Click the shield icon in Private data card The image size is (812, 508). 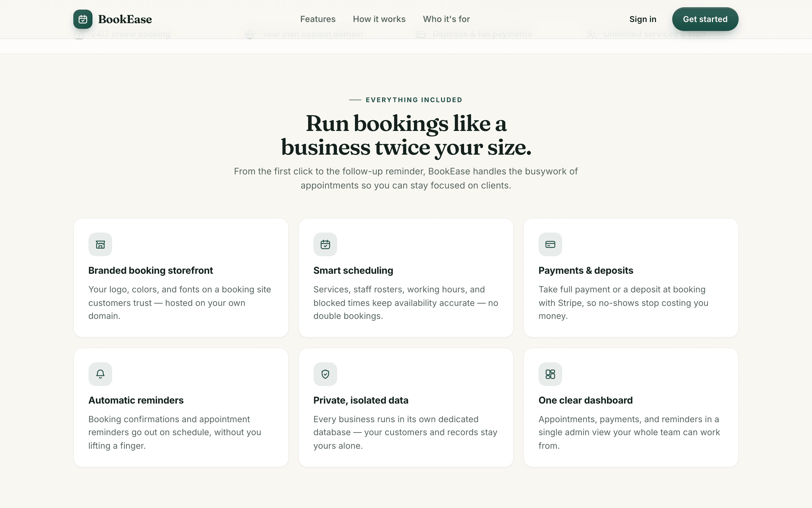coord(325,374)
